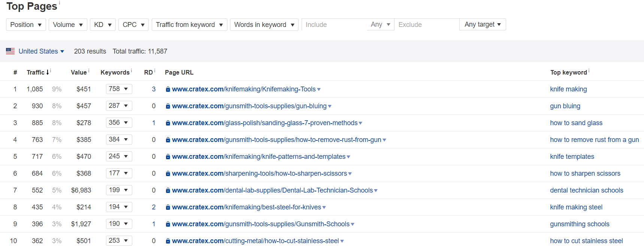Click the 'how to sharpen scissors' keyword
Viewport: 644px width, 248px height.
585,173
